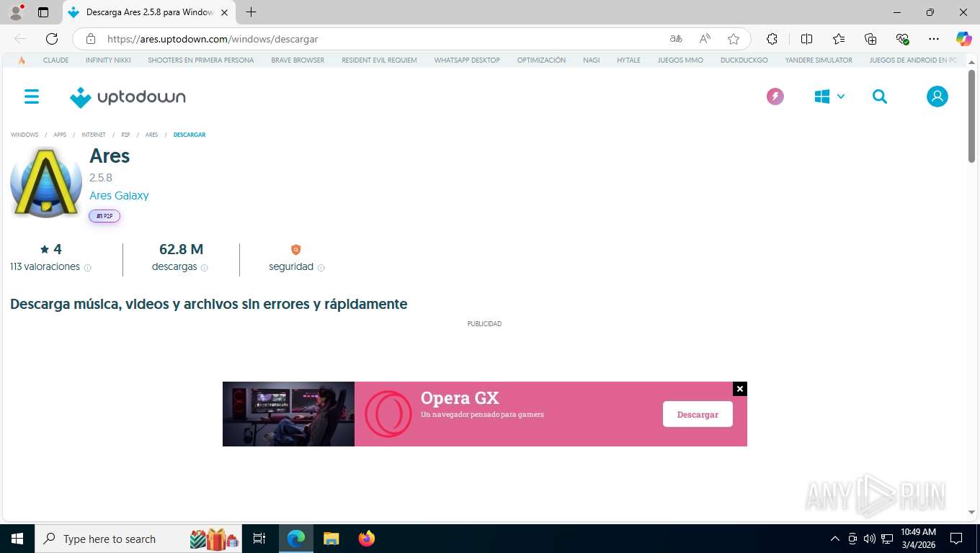
Task: Open the Uptodown hamburger menu
Action: click(32, 96)
